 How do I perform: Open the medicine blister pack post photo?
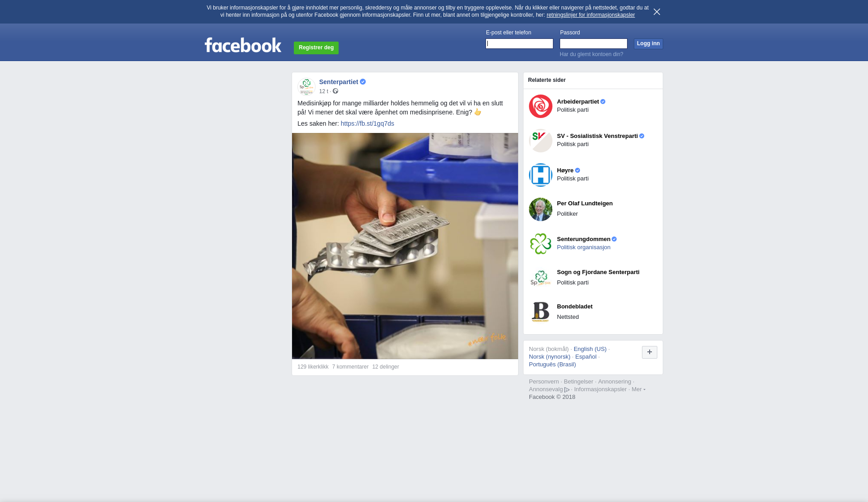click(405, 246)
